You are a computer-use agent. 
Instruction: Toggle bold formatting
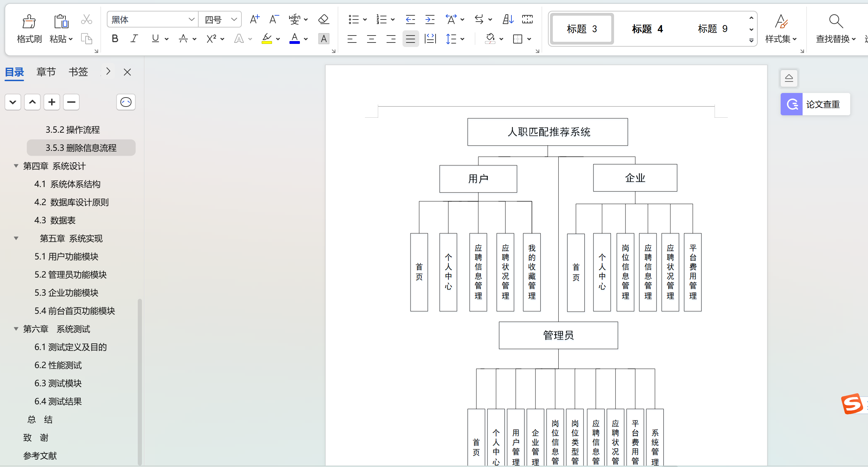[x=115, y=39]
